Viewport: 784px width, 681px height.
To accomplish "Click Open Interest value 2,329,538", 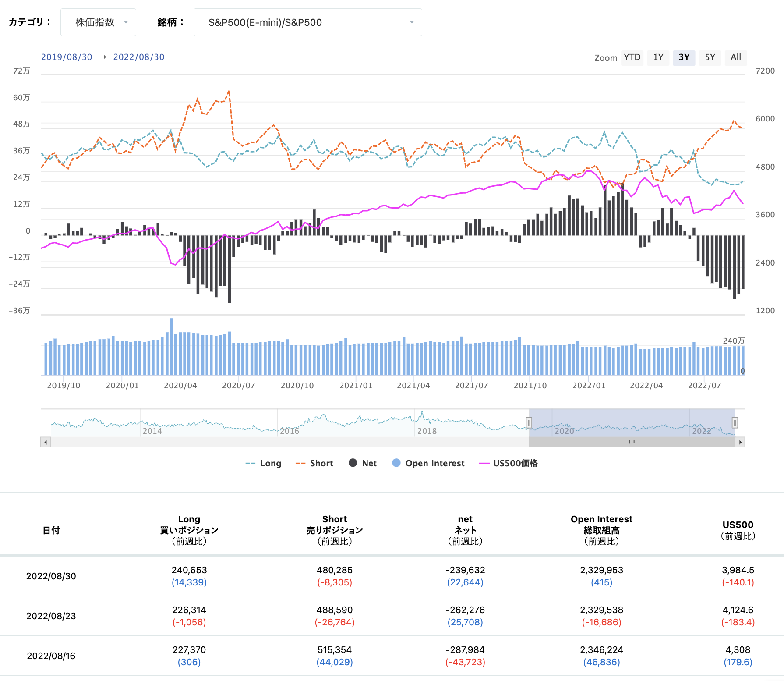I will 602,610.
